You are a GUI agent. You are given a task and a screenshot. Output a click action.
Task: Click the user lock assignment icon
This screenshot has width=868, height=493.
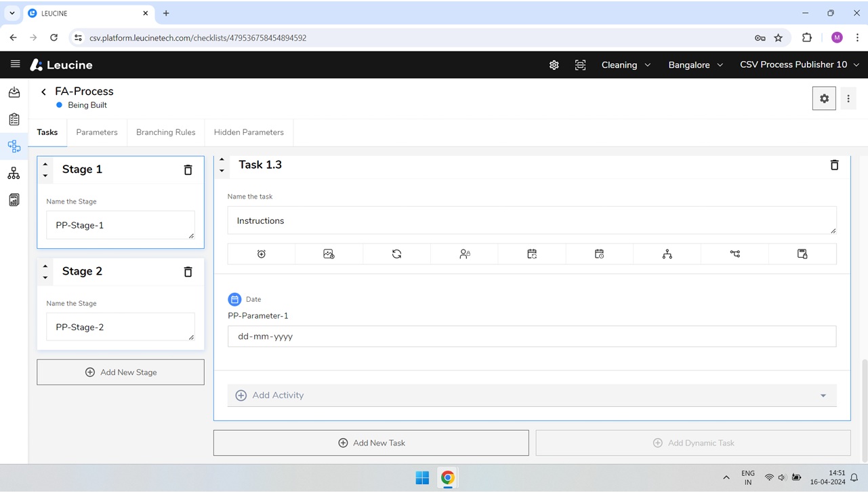pyautogui.click(x=465, y=254)
